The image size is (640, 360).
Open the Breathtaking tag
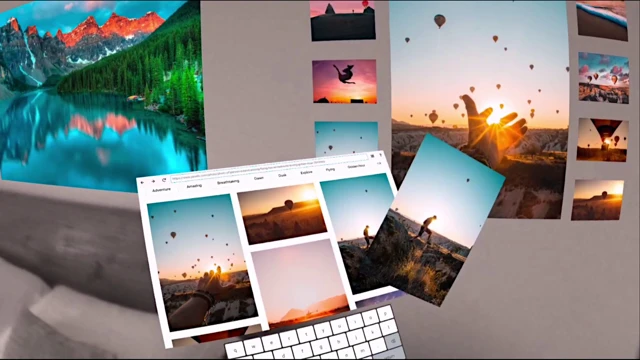point(228,182)
